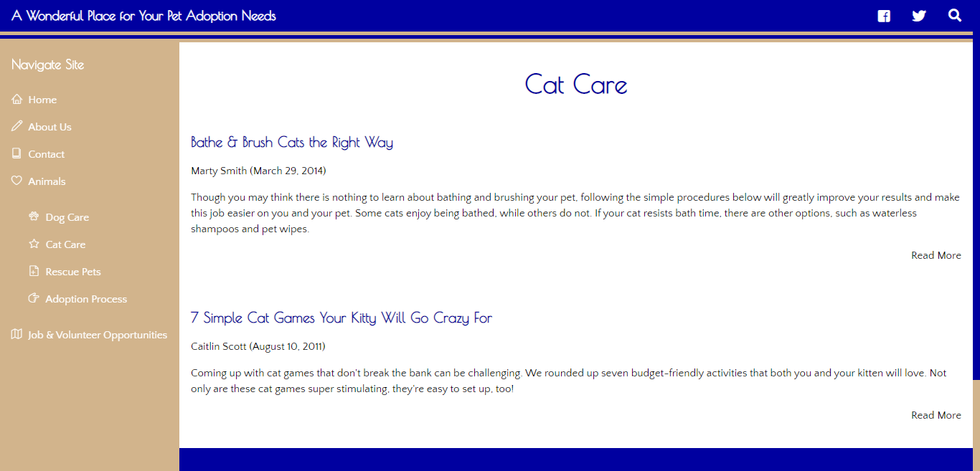This screenshot has width=980, height=471.
Task: Click the medical file icon beside Rescue Pets
Action: [x=34, y=271]
